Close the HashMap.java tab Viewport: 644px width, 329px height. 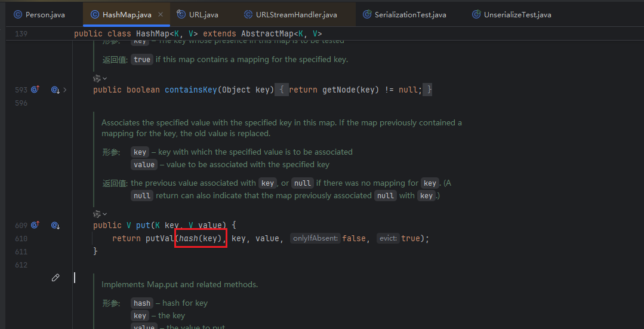161,14
